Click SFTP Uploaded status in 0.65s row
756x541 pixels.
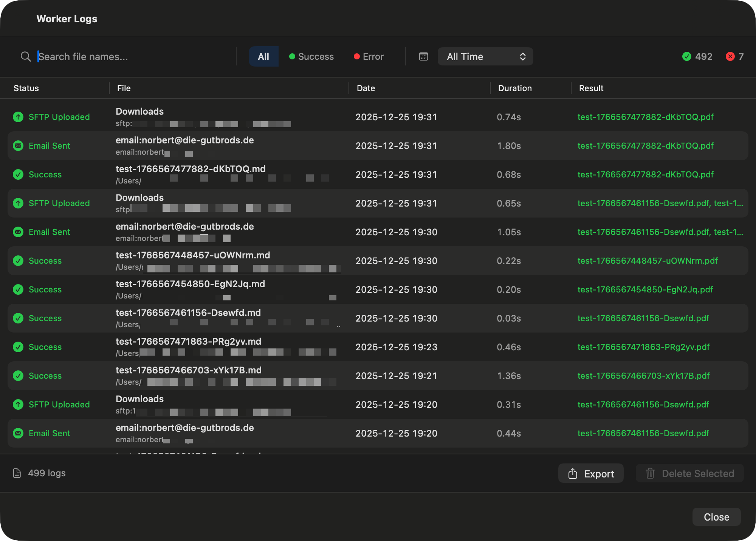(59, 203)
